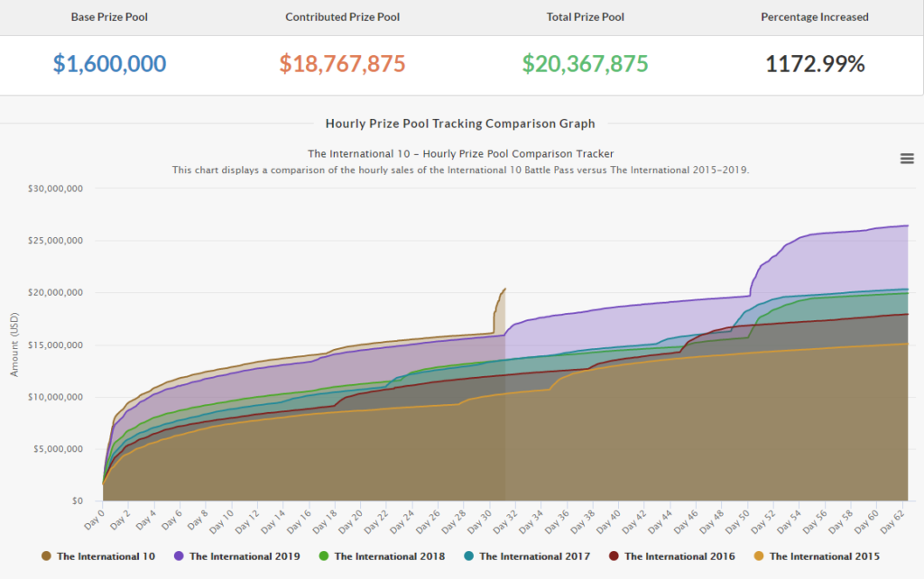Click the orange 2015 legend marker
Screen dimensions: 924x579
[x=759, y=556]
